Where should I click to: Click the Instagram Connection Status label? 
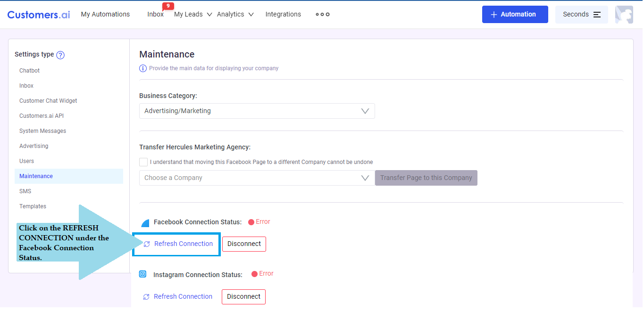(198, 275)
